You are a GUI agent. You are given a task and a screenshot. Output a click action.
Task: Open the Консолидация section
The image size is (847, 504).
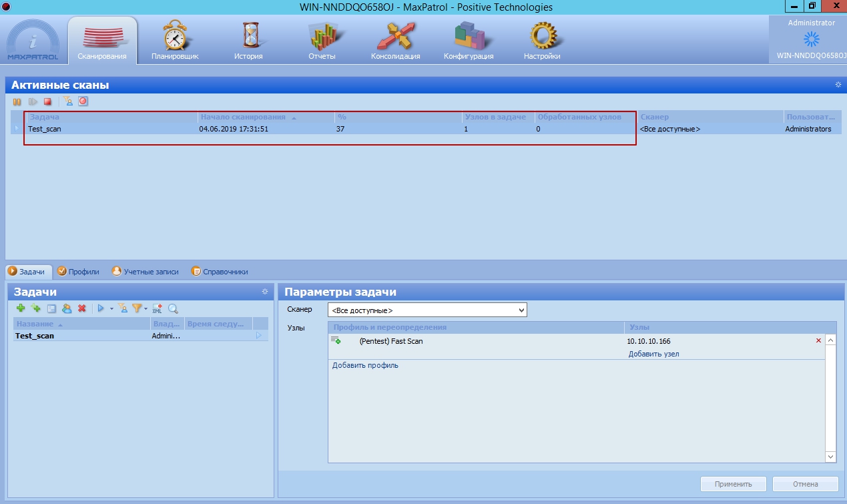tap(395, 41)
